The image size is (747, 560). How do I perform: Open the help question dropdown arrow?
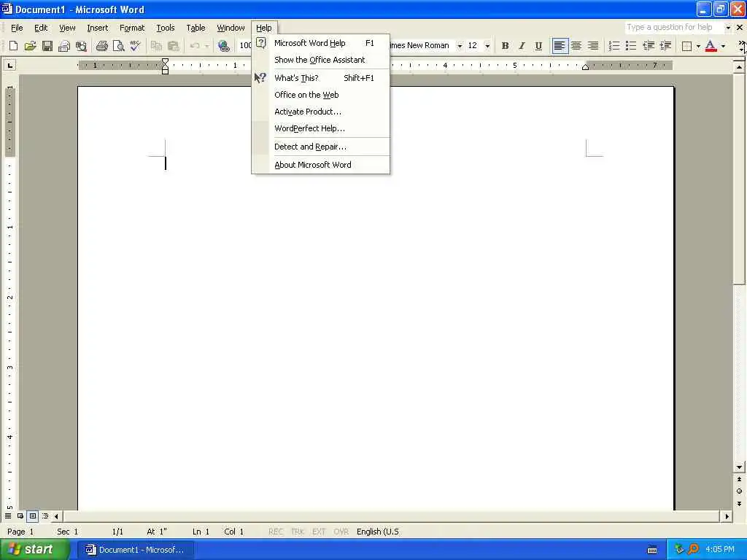(x=728, y=28)
